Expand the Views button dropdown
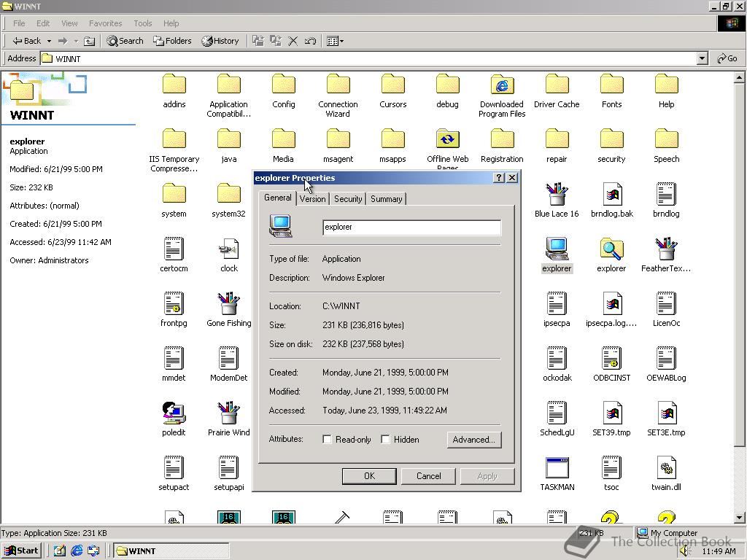 tap(341, 42)
